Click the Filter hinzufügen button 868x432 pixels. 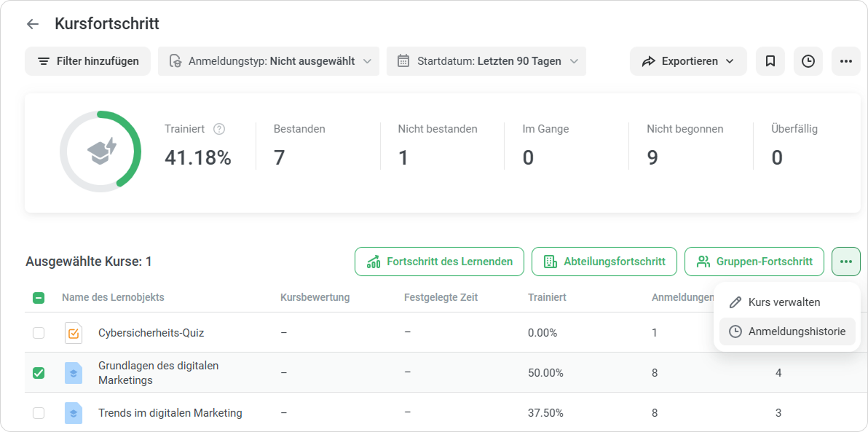[87, 61]
